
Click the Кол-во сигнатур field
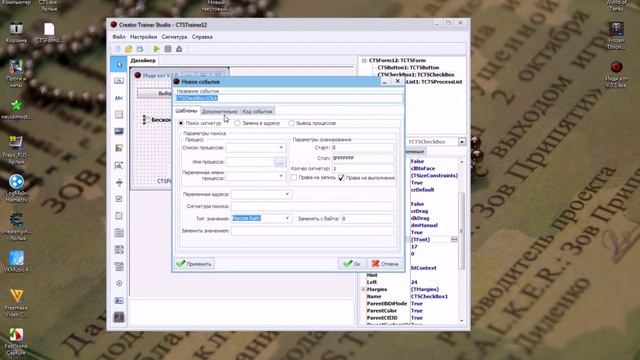coord(362,168)
